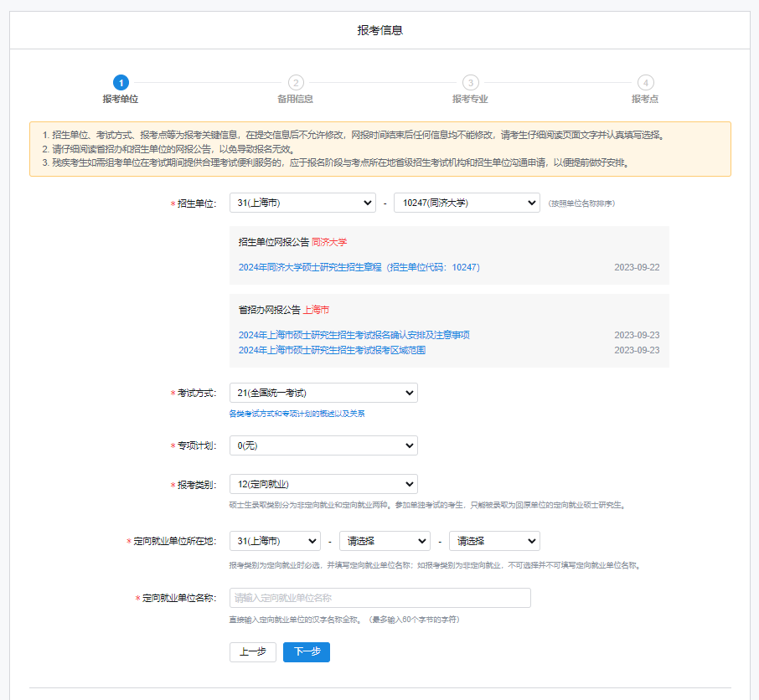Click the 上一步 button
The image size is (759, 700).
[253, 652]
